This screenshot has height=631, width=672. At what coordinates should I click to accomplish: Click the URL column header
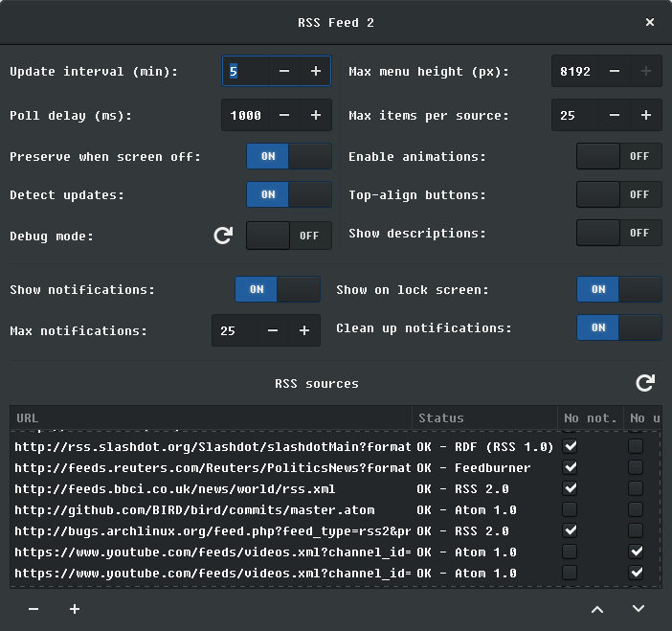(x=211, y=417)
